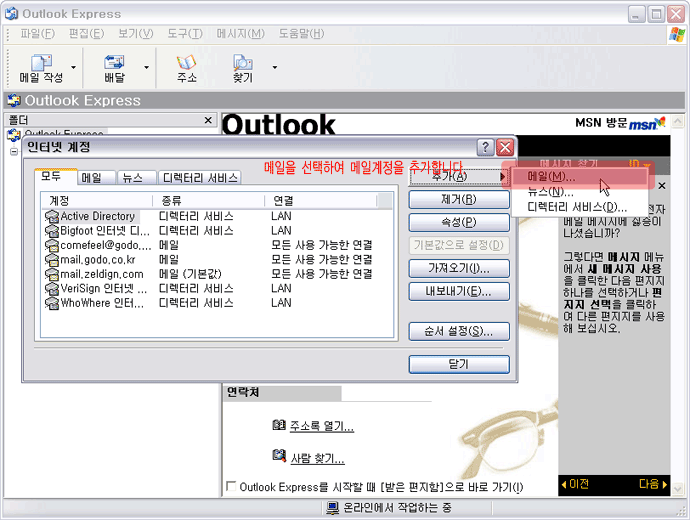Expand the dropdown arrow beside 배달

(x=146, y=69)
